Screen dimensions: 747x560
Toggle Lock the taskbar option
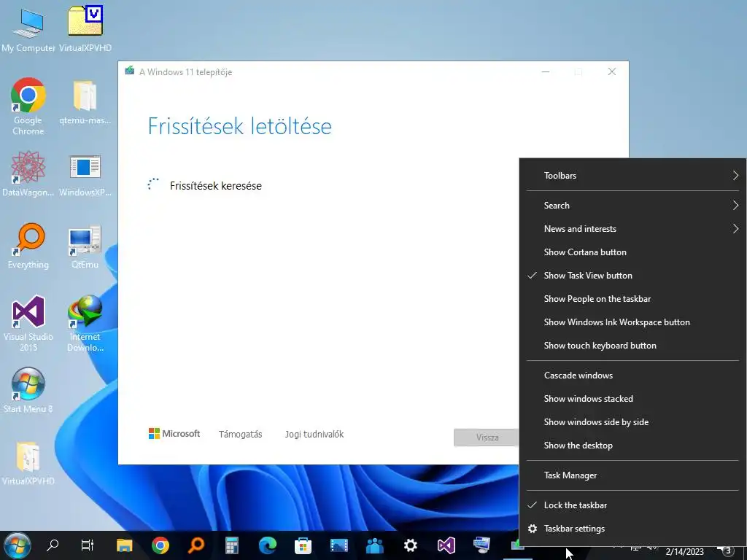click(x=632, y=505)
